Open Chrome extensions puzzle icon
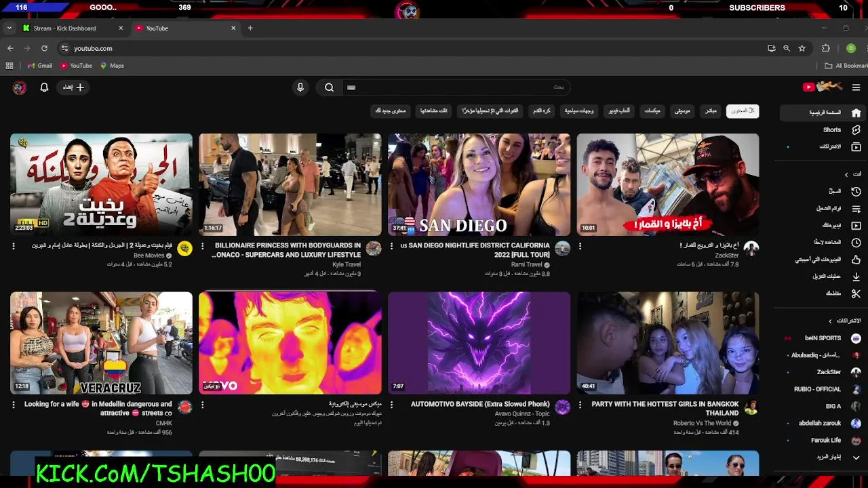Image resolution: width=868 pixels, height=488 pixels. [825, 48]
